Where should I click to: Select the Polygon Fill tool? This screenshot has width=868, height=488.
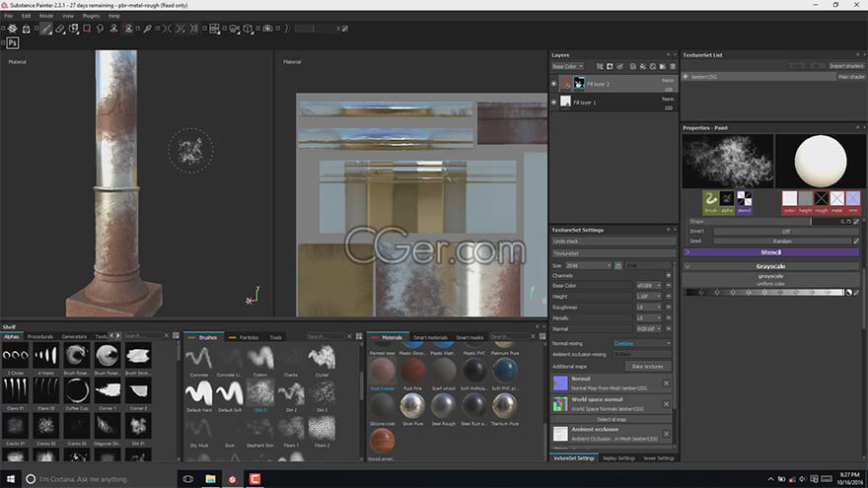point(87,29)
